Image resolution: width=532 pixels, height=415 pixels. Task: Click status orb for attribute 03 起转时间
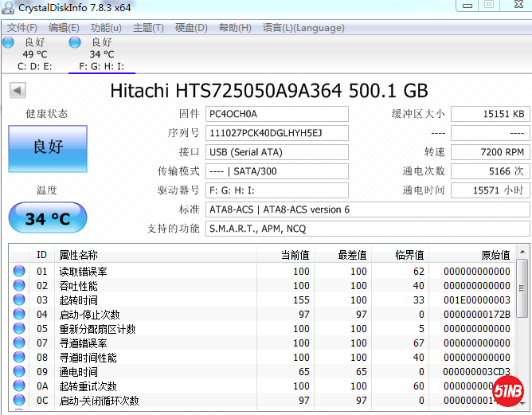[x=19, y=300]
